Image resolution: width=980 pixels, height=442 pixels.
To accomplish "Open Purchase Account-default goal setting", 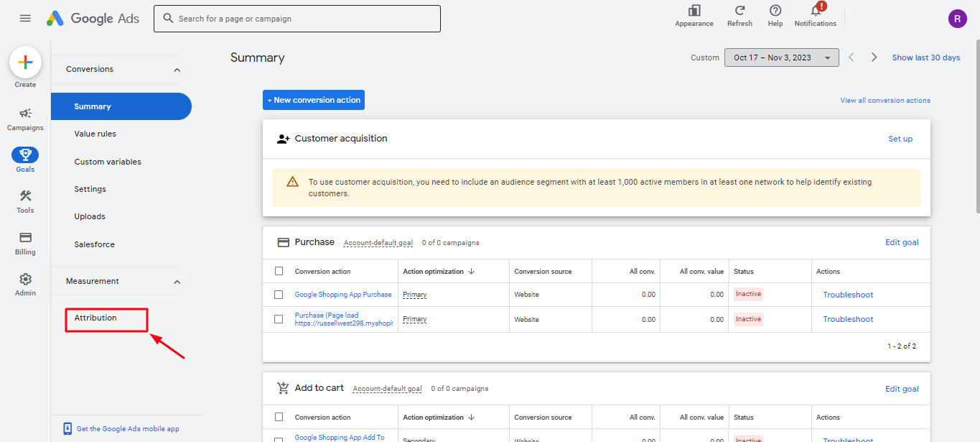I will pyautogui.click(x=378, y=243).
